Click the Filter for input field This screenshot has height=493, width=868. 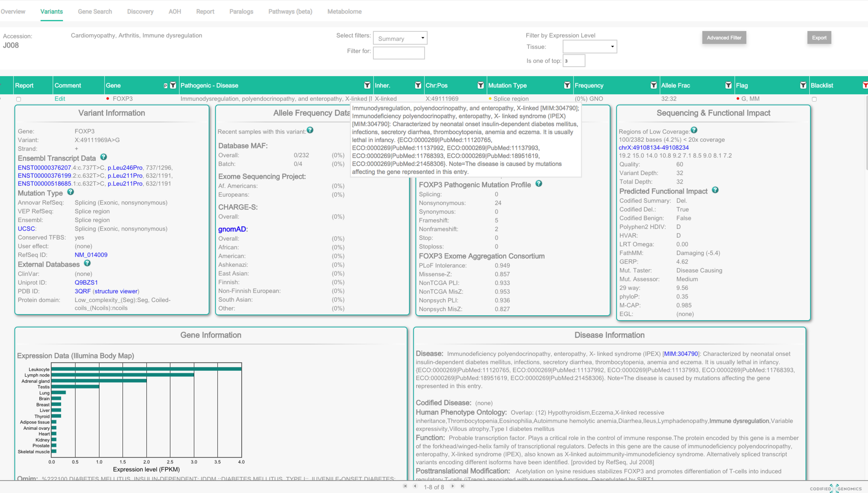point(399,53)
